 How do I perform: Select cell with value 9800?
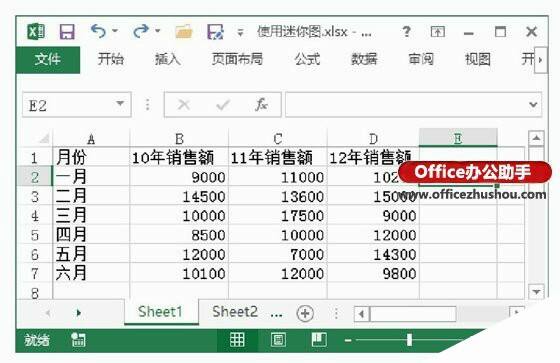tap(373, 273)
